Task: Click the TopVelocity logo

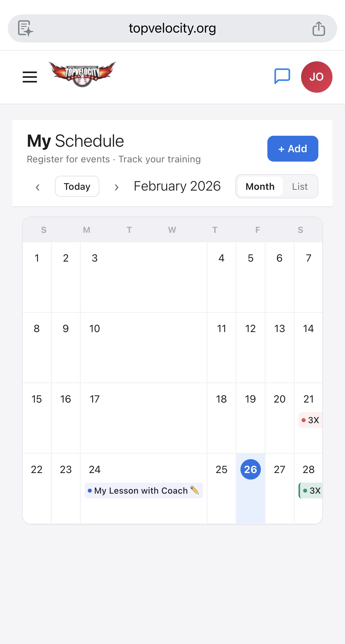Action: point(82,74)
